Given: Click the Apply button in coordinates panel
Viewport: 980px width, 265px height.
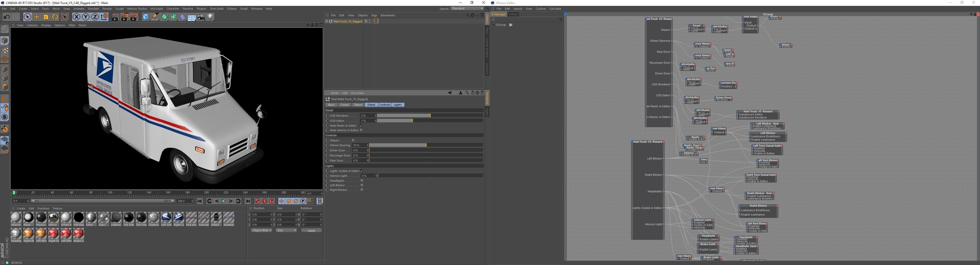Looking at the screenshot, I should point(311,230).
